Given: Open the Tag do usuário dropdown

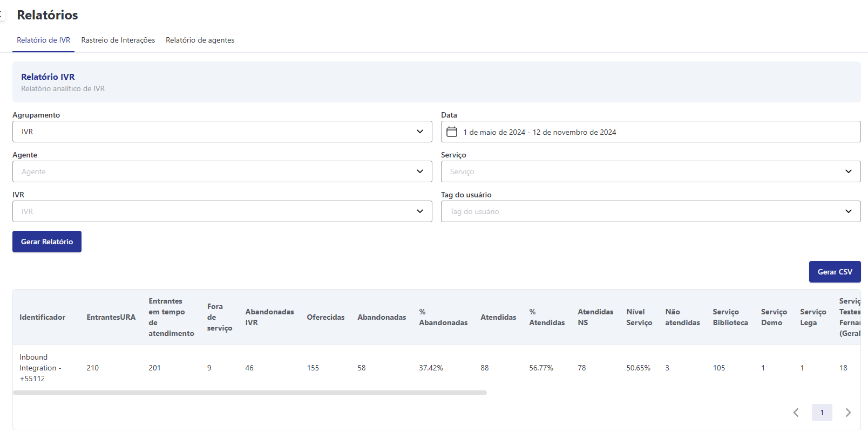Looking at the screenshot, I should pos(650,211).
